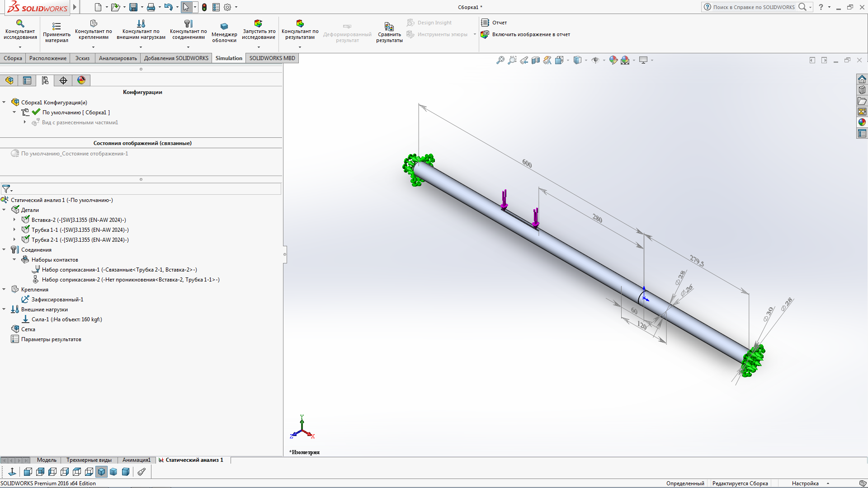The height and width of the screenshot is (488, 868).
Task: Click the Отчет button
Action: 500,22
